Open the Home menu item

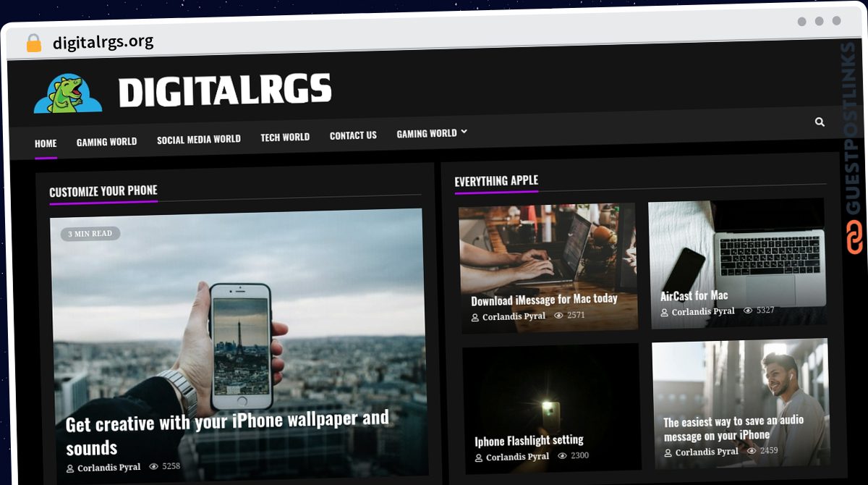coord(46,143)
